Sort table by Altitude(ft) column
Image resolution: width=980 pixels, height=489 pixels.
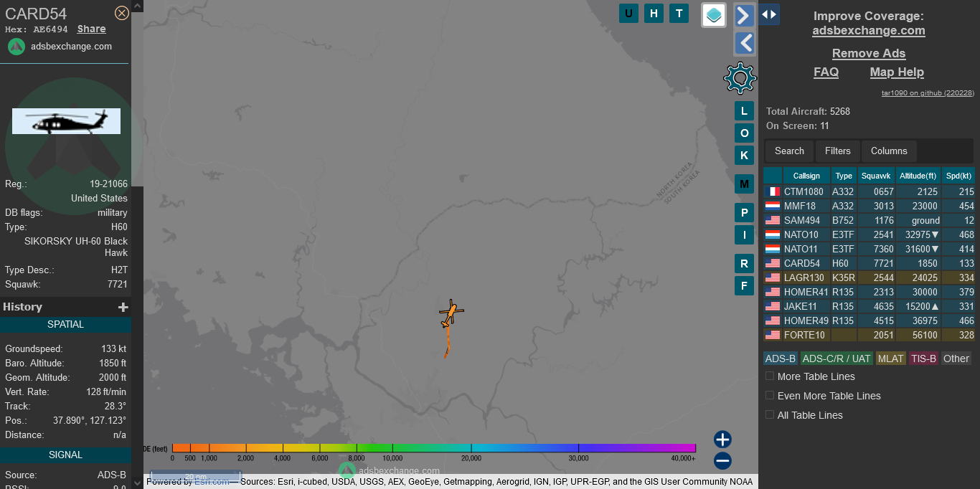[918, 176]
